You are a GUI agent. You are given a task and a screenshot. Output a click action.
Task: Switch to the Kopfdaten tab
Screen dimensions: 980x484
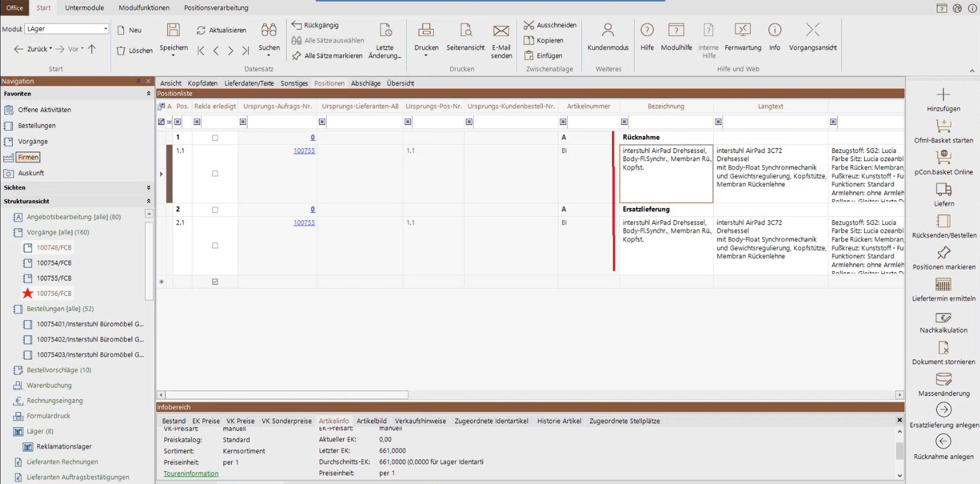[202, 83]
